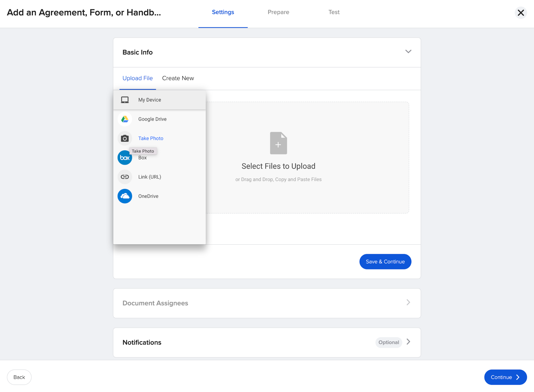This screenshot has width=534, height=392.
Task: Collapse the Basic Info section chevron
Action: point(408,51)
